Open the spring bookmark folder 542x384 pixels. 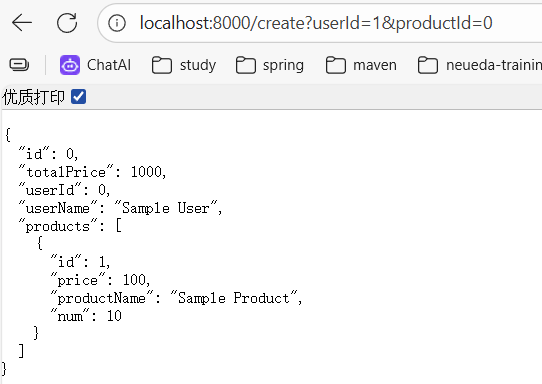click(x=270, y=65)
